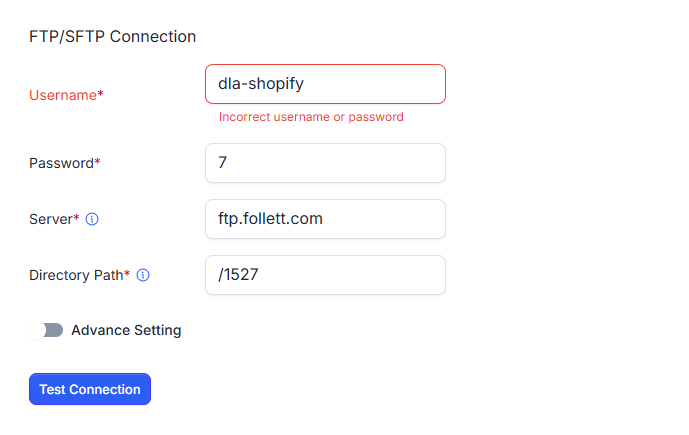Enable the Advance Setting toggle
The image size is (689, 435).
[46, 330]
